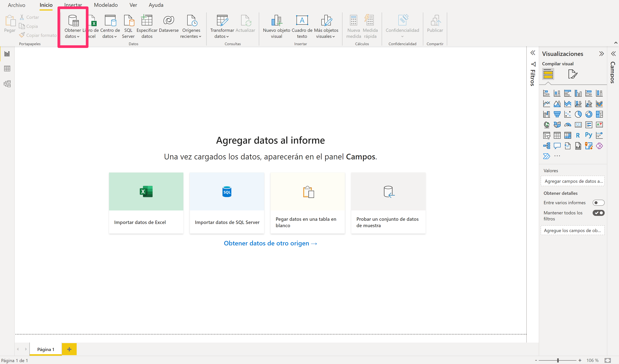
Task: Select the funnel chart visualization
Action: (557, 114)
